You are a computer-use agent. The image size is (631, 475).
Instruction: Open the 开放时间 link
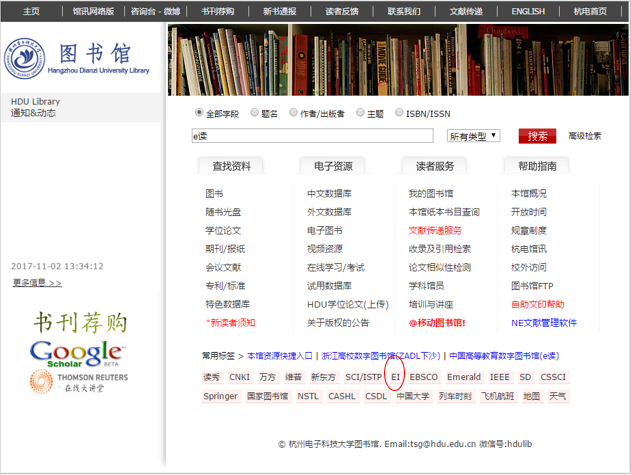528,212
